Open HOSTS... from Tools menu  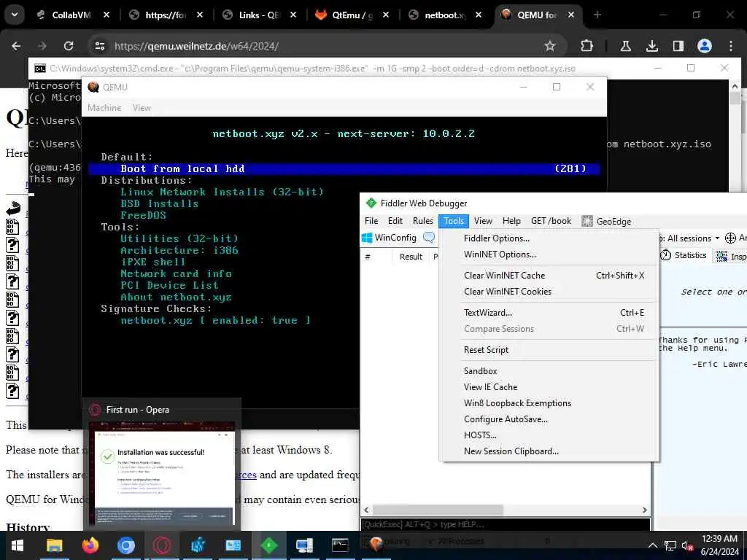480,435
